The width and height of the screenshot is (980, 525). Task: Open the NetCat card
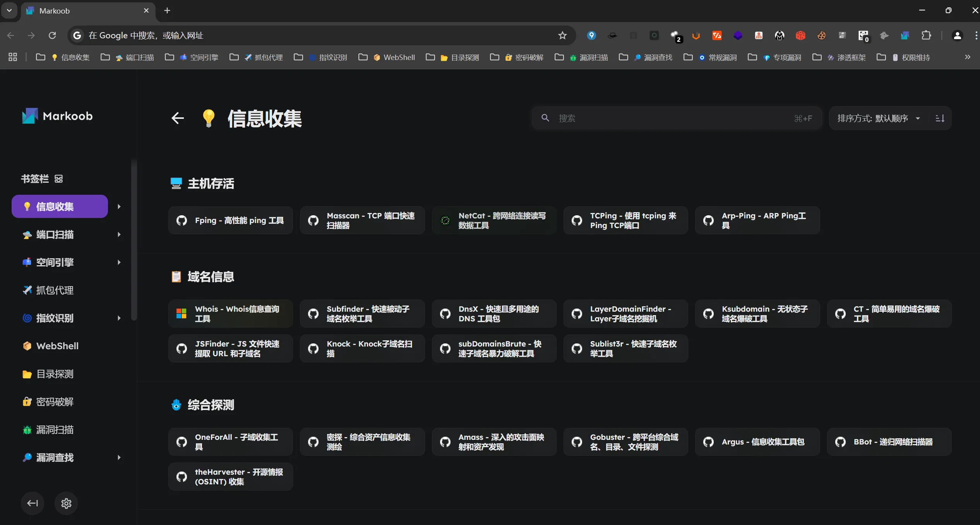[x=494, y=220]
